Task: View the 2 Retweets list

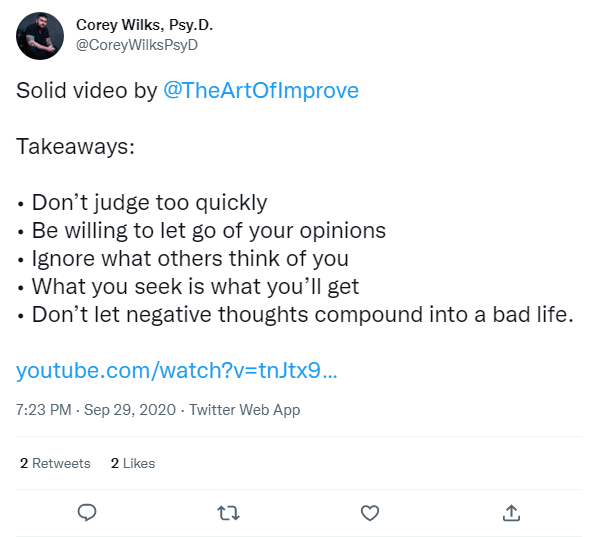Action: coord(55,463)
